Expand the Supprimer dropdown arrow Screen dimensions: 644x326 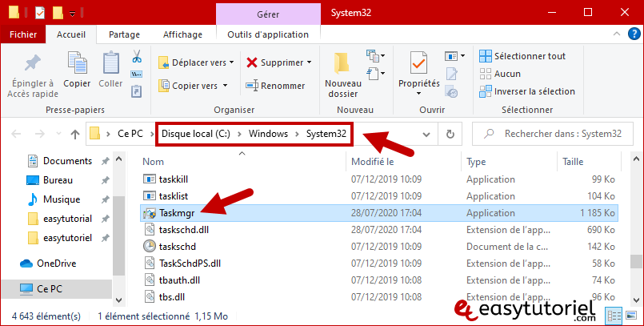tap(310, 62)
